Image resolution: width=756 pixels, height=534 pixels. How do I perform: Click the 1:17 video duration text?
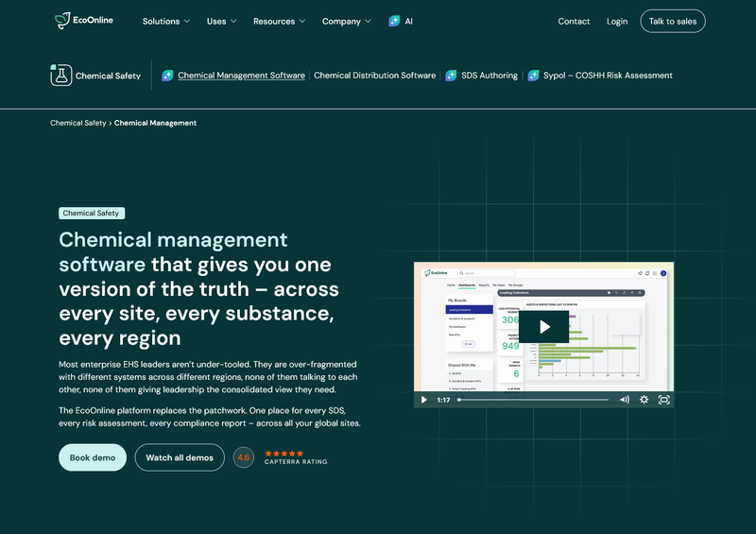pyautogui.click(x=443, y=400)
